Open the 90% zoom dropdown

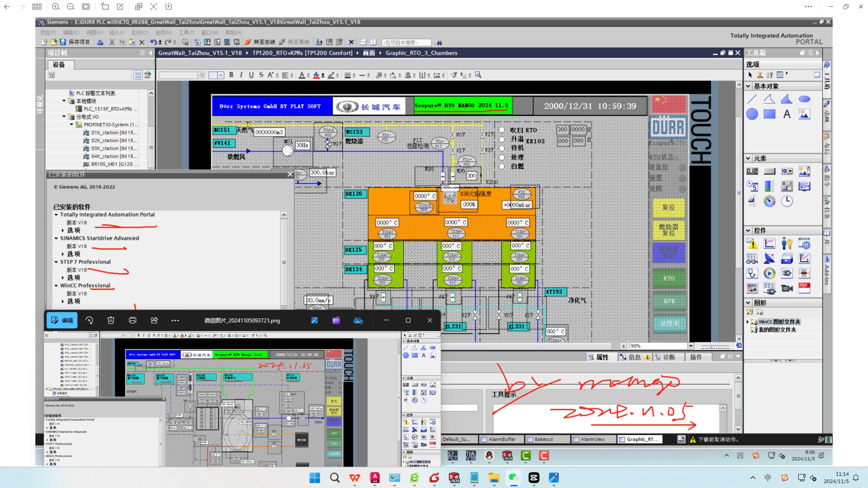(x=691, y=346)
